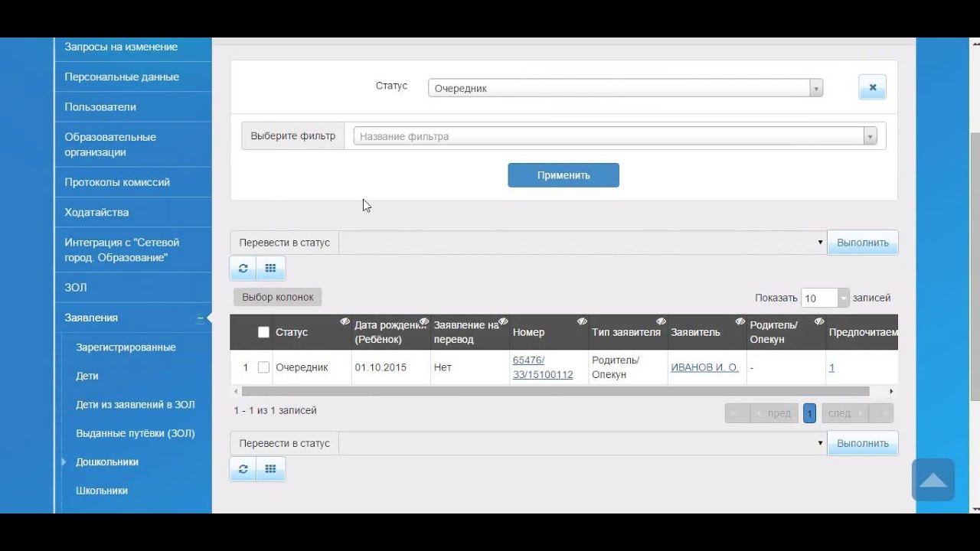Open Ходатайства menu item

tap(96, 212)
